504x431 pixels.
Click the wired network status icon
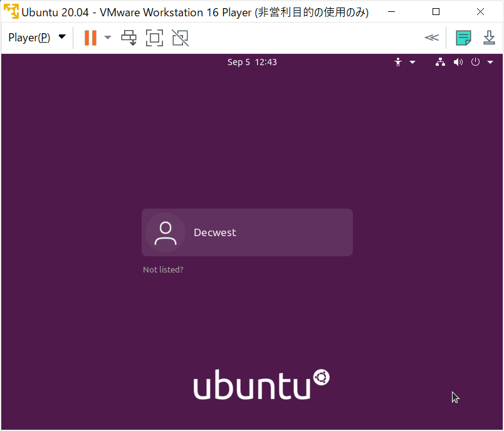point(440,62)
